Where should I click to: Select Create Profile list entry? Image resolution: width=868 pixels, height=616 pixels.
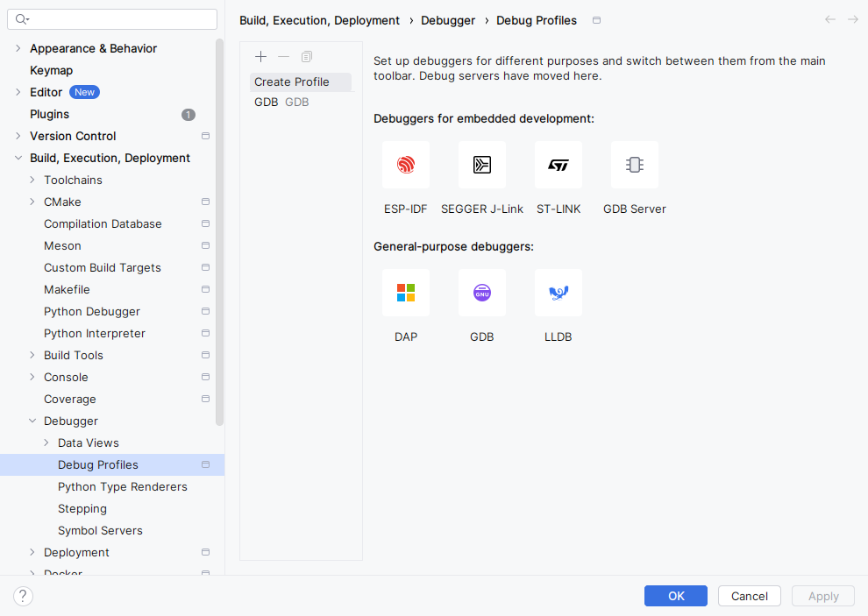coord(301,81)
